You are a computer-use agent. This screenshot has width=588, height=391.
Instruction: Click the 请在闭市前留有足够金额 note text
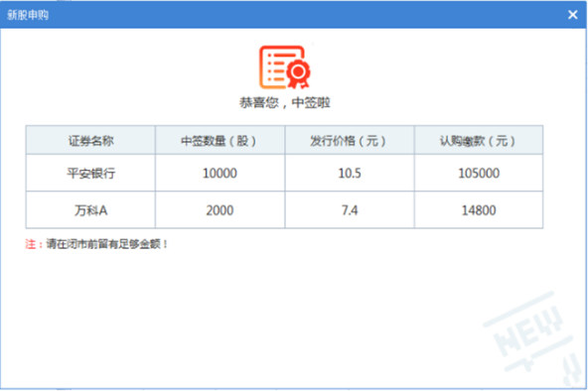point(107,244)
